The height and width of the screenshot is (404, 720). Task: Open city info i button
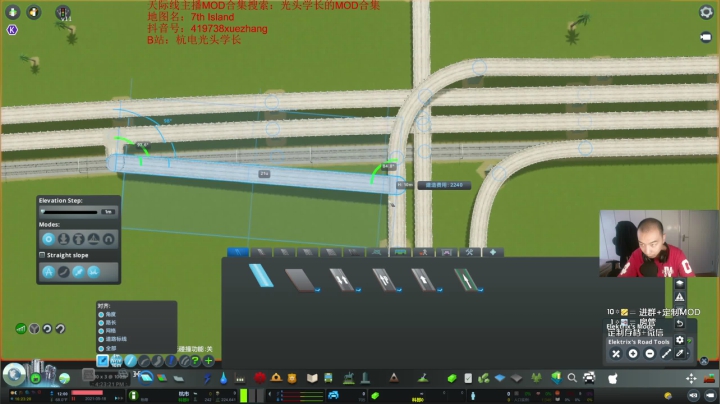pyautogui.click(x=134, y=395)
